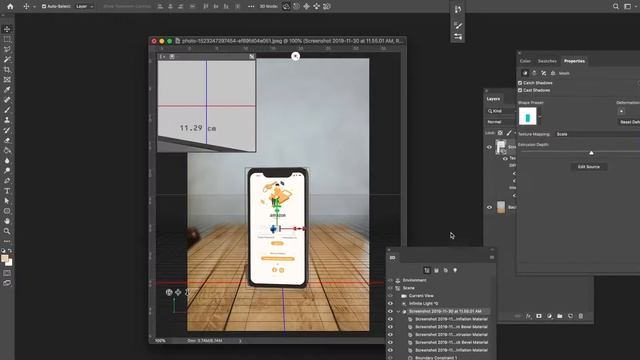
Task: Select the Layers panel tab
Action: (x=493, y=99)
